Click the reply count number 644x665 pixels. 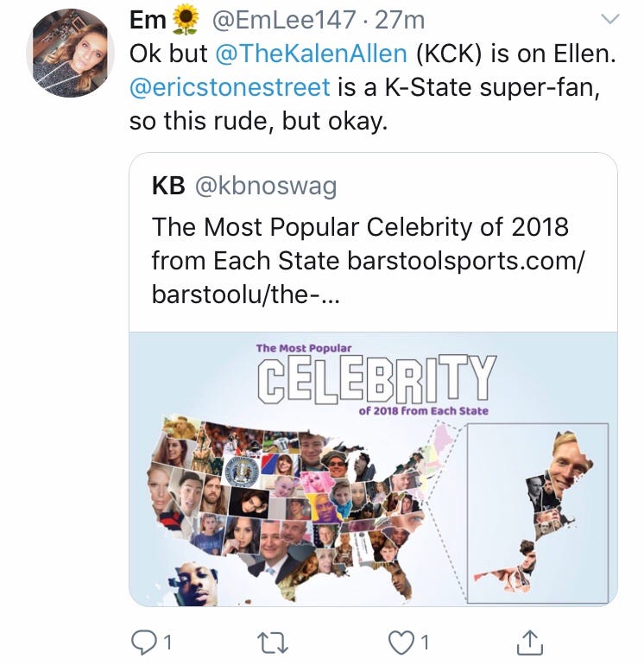coord(167,642)
